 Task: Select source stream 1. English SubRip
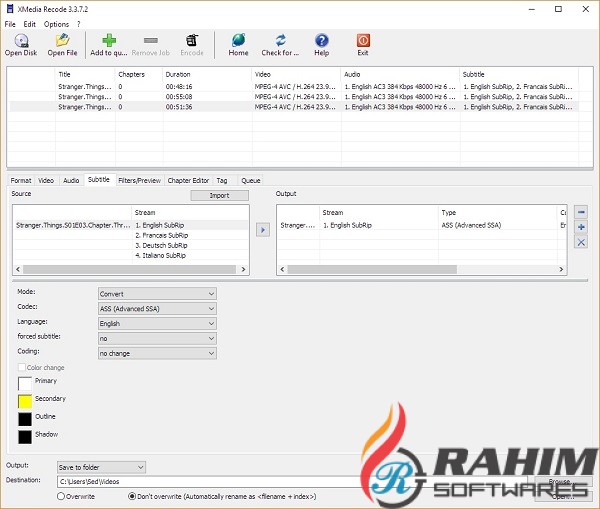click(160, 225)
